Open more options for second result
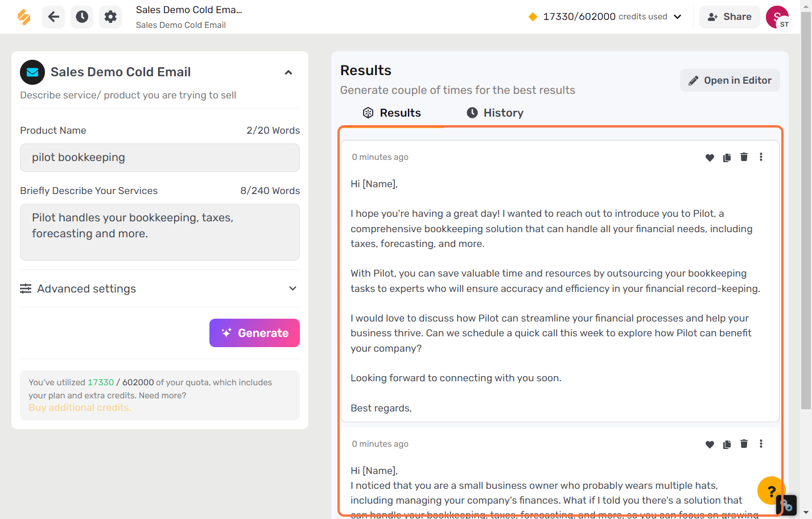 [761, 444]
